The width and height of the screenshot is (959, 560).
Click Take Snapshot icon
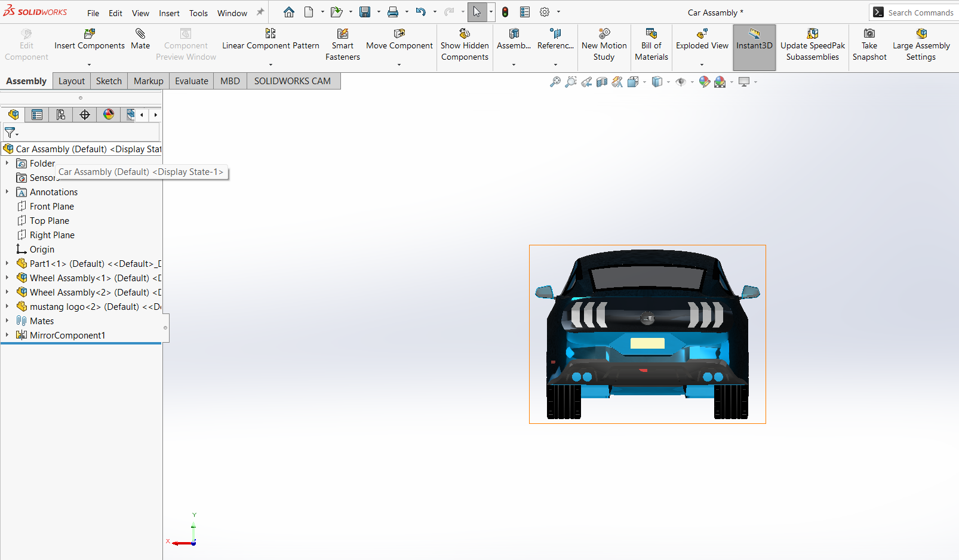tap(869, 33)
